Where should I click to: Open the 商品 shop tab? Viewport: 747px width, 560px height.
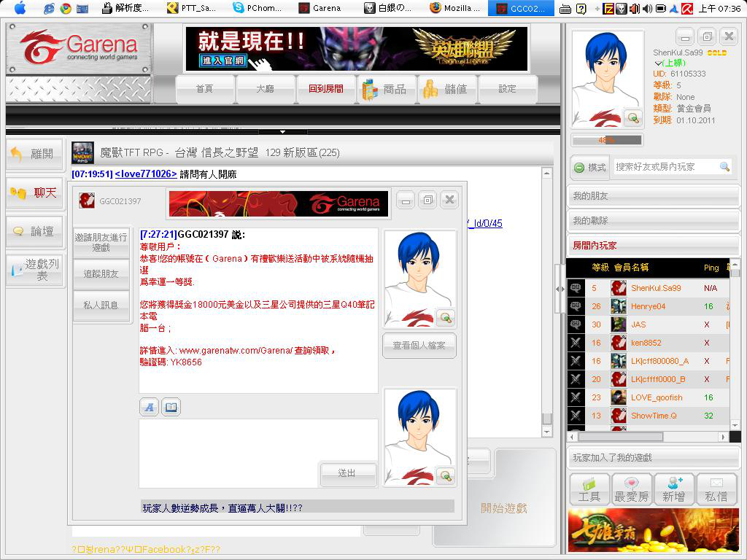pos(386,88)
